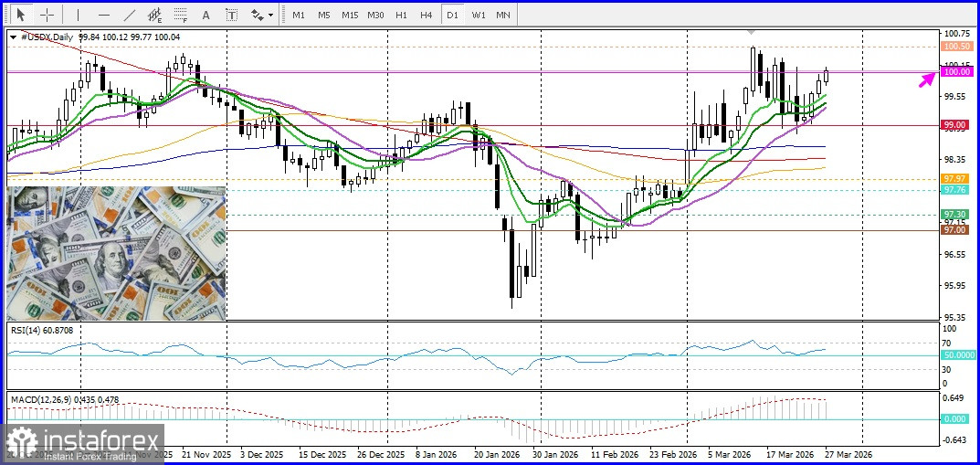
Task: Enable the W1 weekly timeframe
Action: (478, 15)
